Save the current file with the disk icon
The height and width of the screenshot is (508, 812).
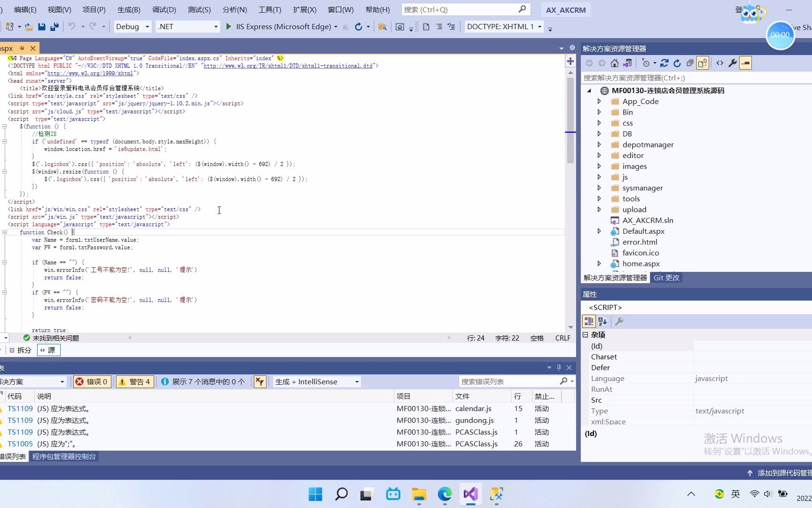click(42, 27)
